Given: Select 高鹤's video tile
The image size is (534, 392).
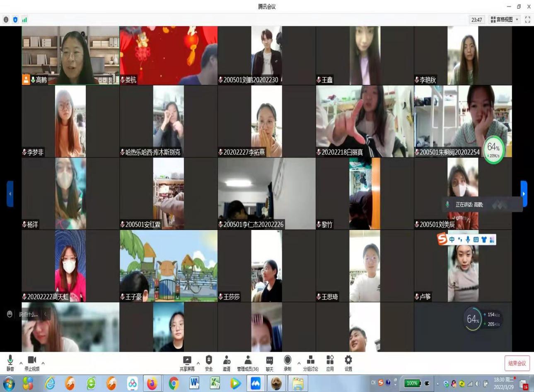Looking at the screenshot, I should click(70, 56).
